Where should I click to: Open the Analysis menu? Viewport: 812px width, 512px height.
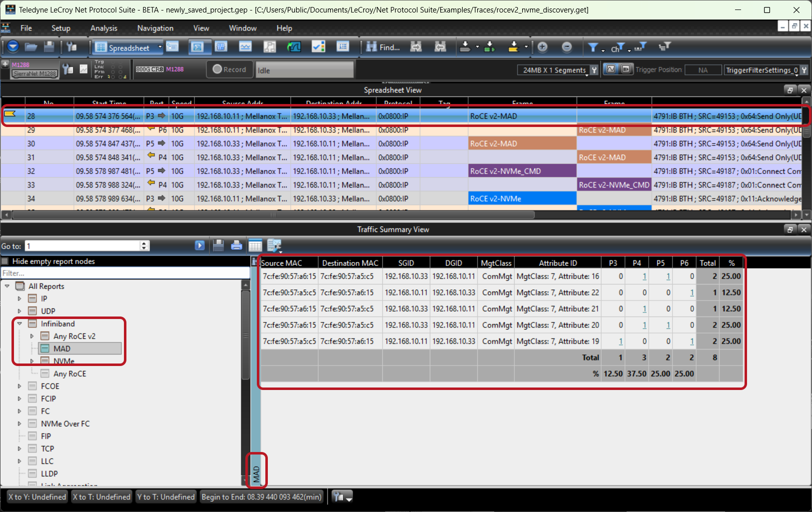[103, 28]
